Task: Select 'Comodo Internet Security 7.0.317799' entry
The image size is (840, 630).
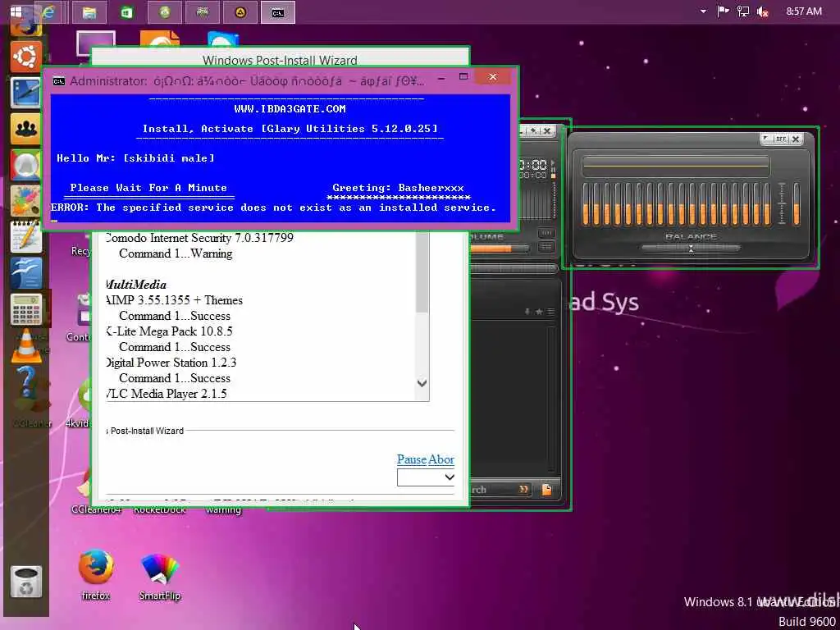Action: click(199, 238)
